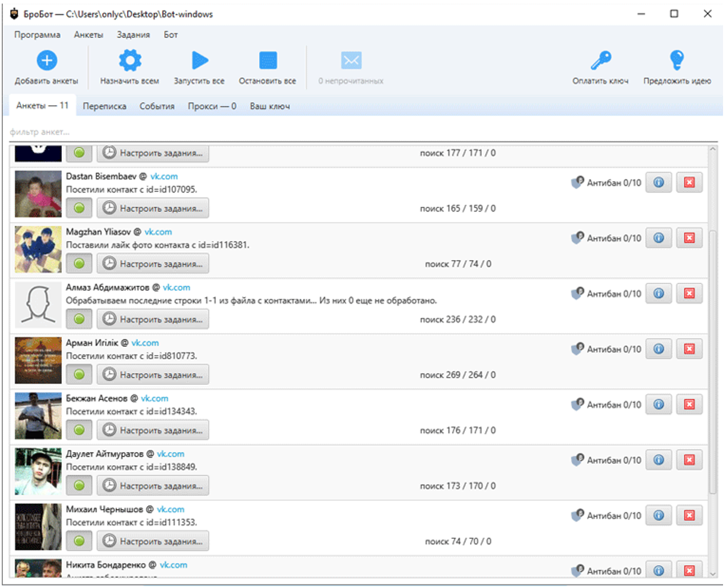Click text 'поиск 236 / 232 / 0'
The width and height of the screenshot is (726, 588).
[457, 320]
